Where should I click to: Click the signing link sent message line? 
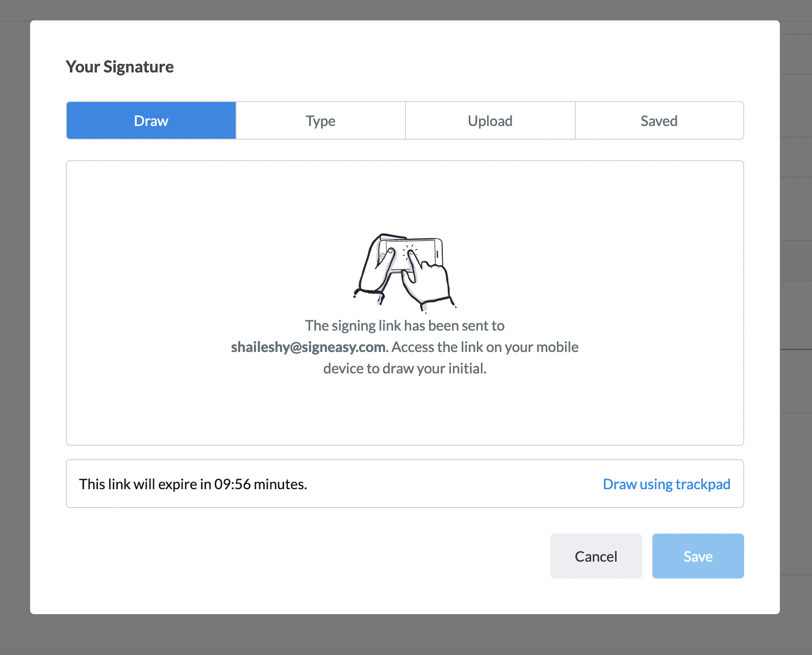tap(404, 325)
